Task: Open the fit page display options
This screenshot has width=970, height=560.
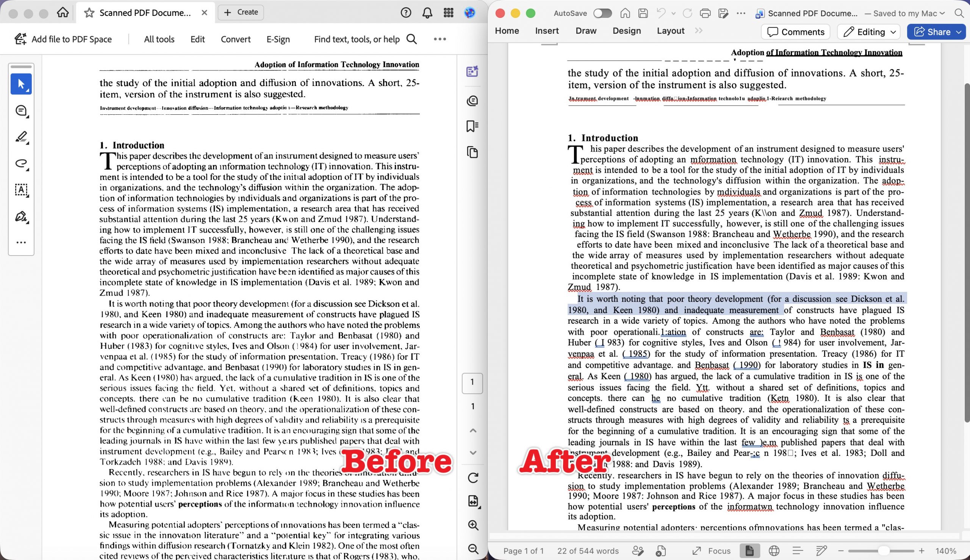Action: click(473, 501)
